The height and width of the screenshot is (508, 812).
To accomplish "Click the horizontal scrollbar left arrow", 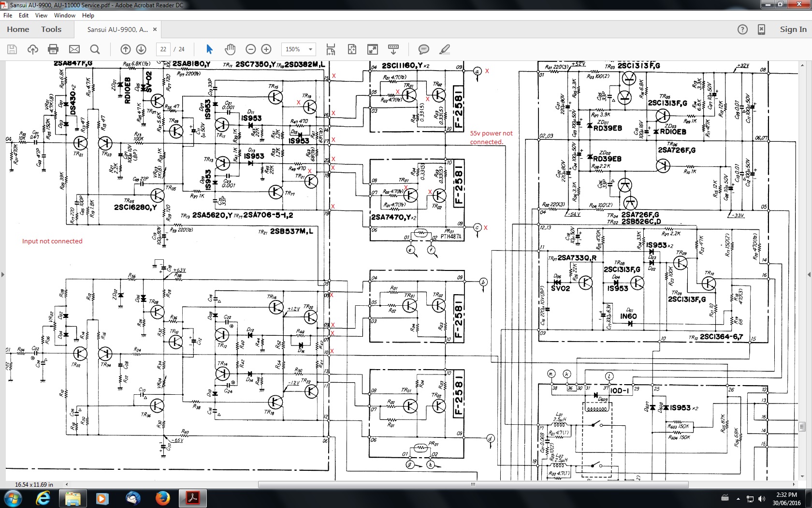I will pos(67,484).
